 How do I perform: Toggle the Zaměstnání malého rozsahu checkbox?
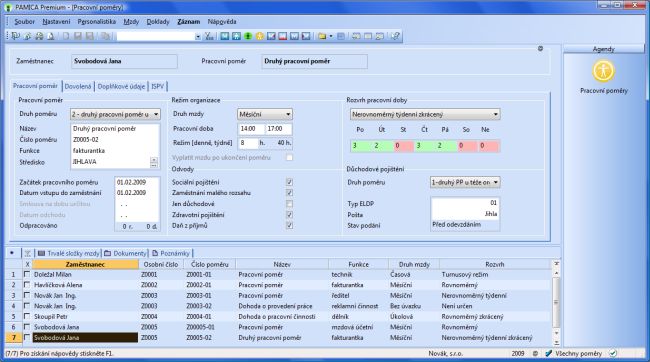pos(289,193)
